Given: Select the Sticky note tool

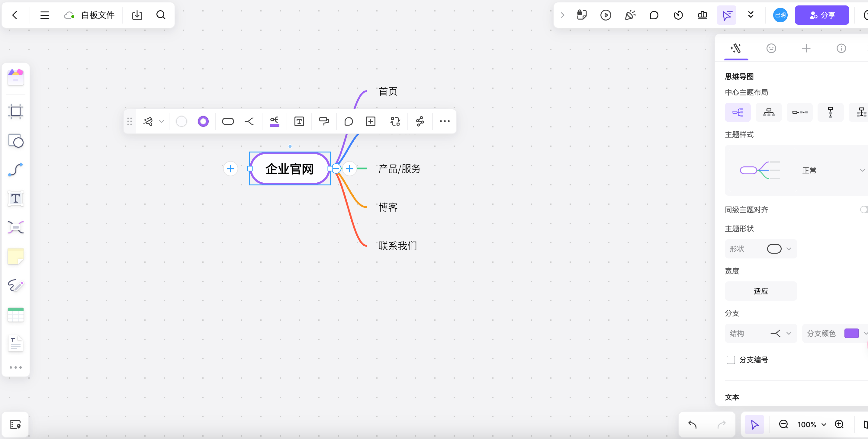Looking at the screenshot, I should pyautogui.click(x=15, y=256).
